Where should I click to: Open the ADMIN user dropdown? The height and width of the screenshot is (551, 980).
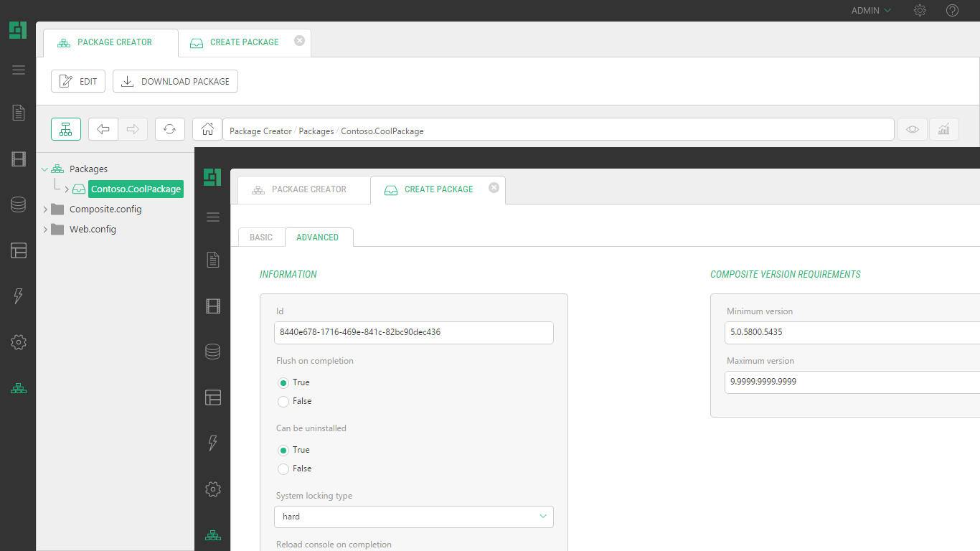tap(870, 11)
